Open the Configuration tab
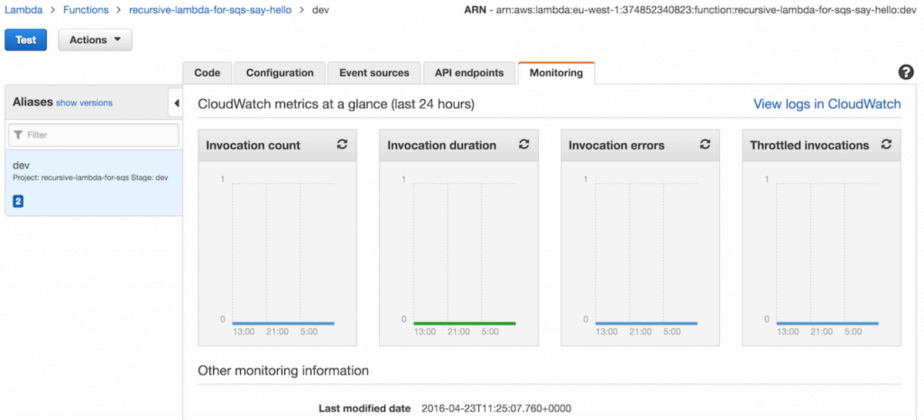This screenshot has height=420, width=924. pos(280,73)
